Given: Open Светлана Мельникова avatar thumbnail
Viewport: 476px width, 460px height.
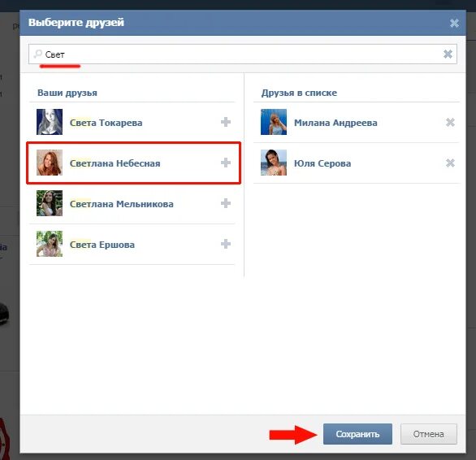Looking at the screenshot, I should 50,203.
